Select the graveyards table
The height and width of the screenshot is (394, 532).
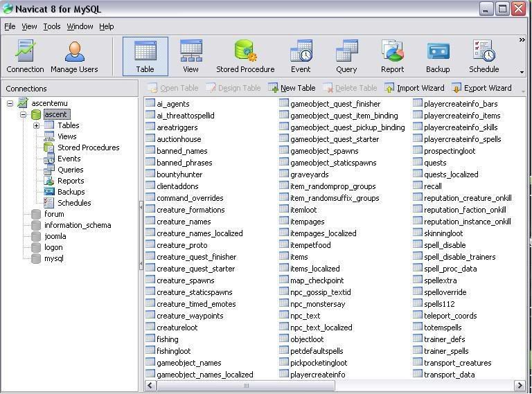pos(309,174)
